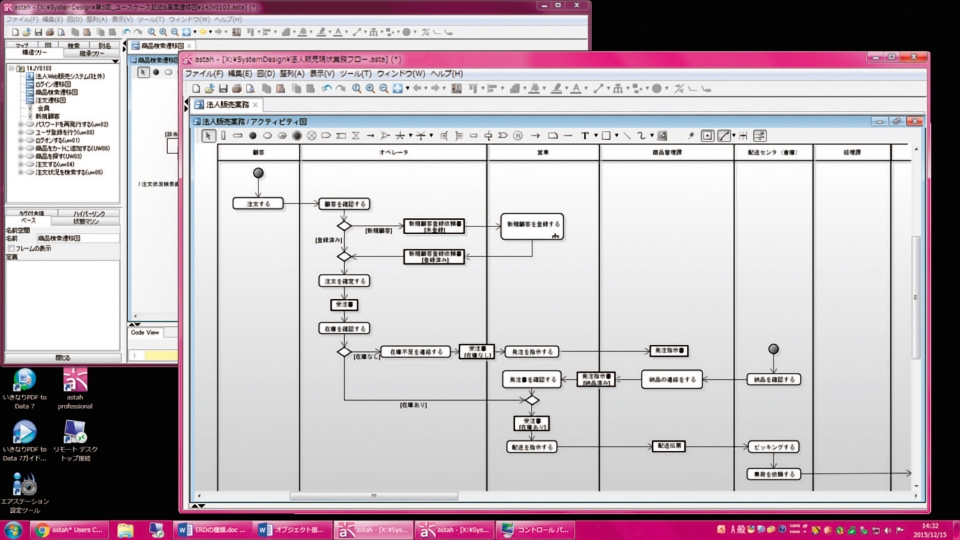The height and width of the screenshot is (540, 960).
Task: Expand 注文する tree node in back window
Action: (21, 164)
